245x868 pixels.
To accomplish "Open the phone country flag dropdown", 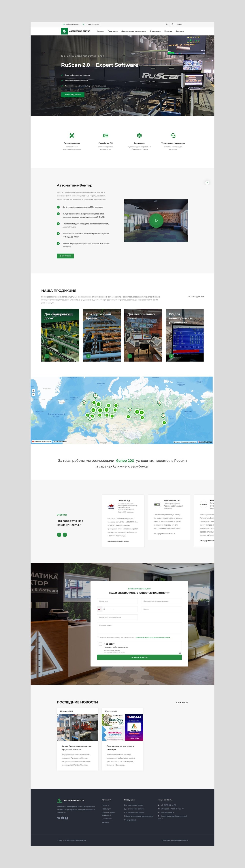I will [x=100, y=609].
